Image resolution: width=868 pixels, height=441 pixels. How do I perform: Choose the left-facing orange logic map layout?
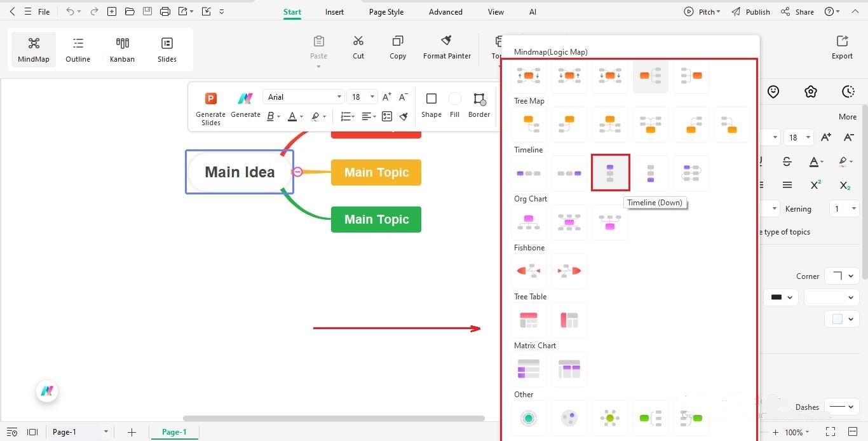click(x=691, y=76)
